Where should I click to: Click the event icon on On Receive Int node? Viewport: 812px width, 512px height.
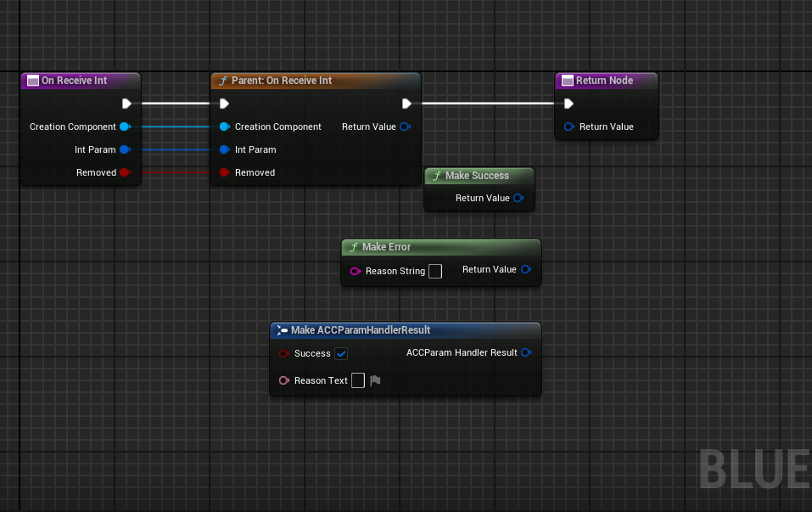point(32,80)
